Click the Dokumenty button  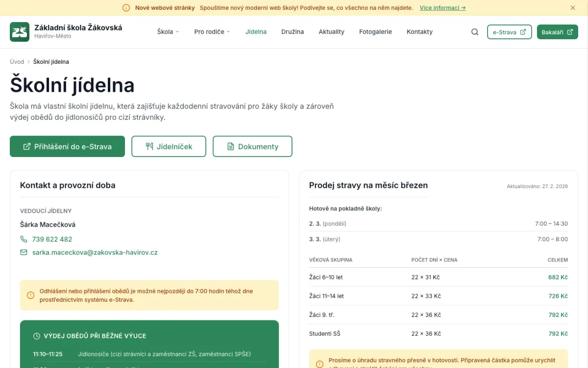pos(252,146)
